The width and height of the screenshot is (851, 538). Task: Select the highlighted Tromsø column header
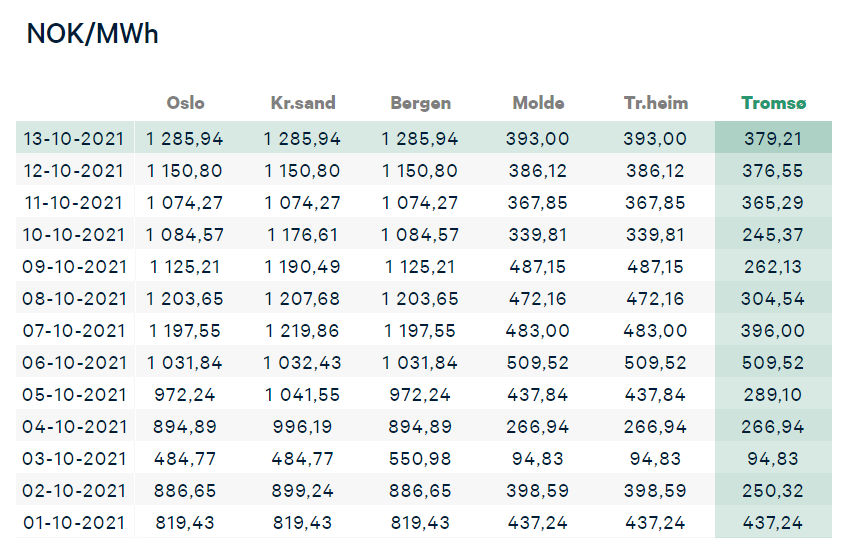pos(773,103)
